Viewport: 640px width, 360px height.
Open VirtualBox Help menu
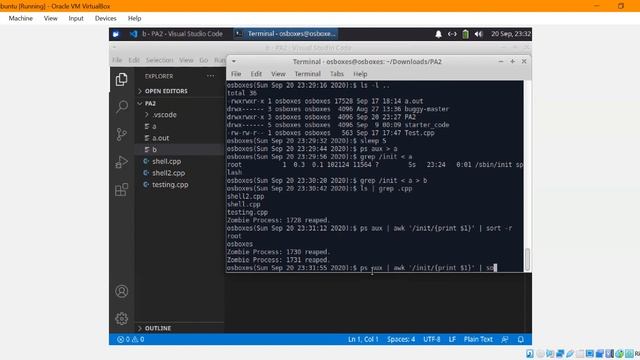click(134, 18)
